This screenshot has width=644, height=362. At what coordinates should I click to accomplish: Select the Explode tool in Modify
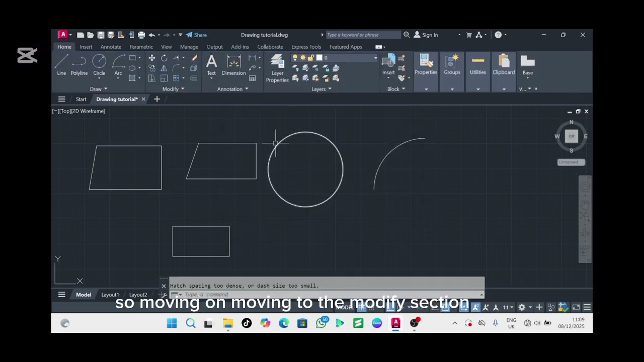click(x=194, y=68)
